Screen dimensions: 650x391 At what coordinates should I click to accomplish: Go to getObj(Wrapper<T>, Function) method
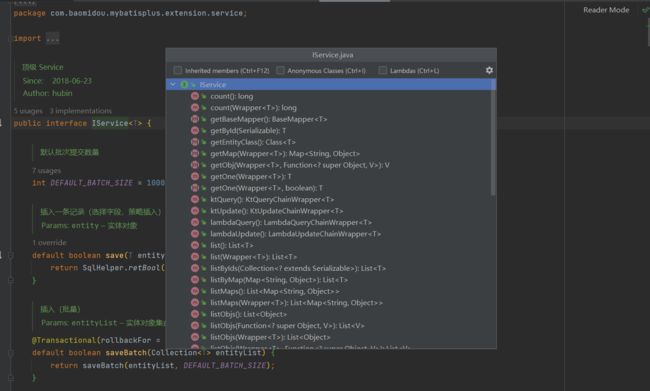click(300, 165)
